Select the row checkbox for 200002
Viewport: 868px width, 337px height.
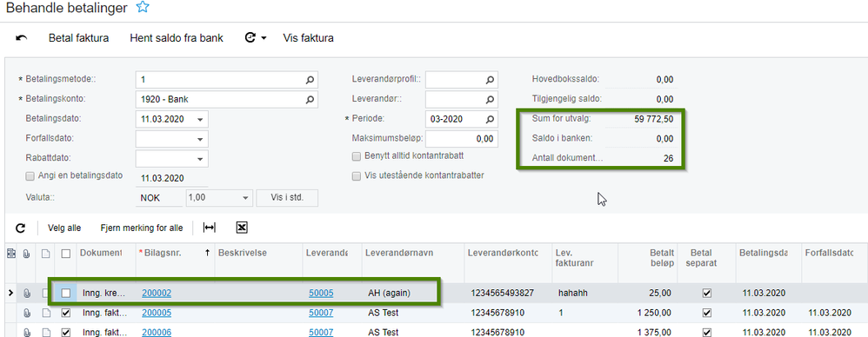click(x=66, y=294)
